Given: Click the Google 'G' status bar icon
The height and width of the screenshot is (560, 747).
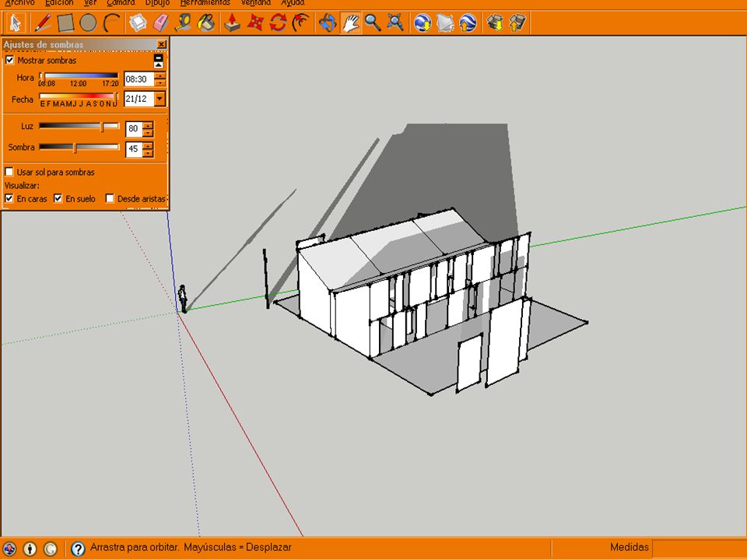Looking at the screenshot, I should point(51,548).
